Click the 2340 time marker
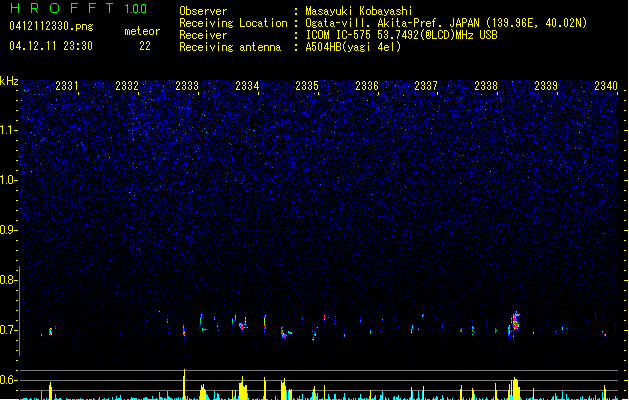Screen dimensions: 629x400 coord(606,86)
